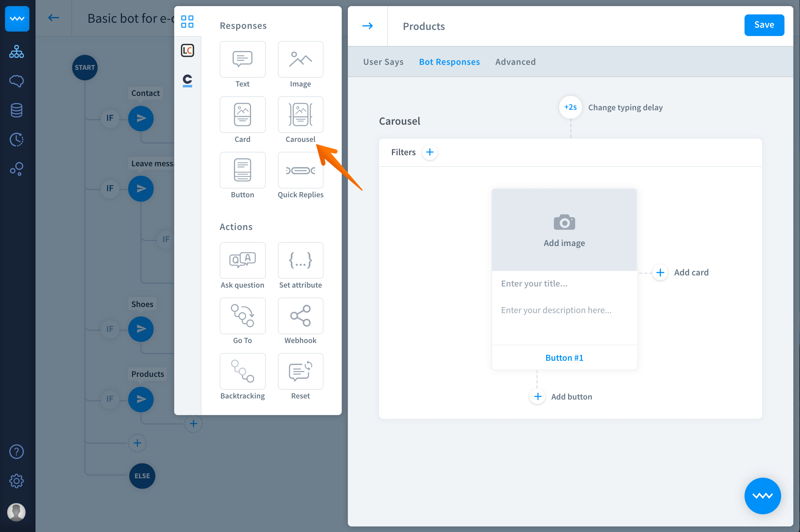Click Add image area on card
Image resolution: width=800 pixels, height=532 pixels.
564,230
